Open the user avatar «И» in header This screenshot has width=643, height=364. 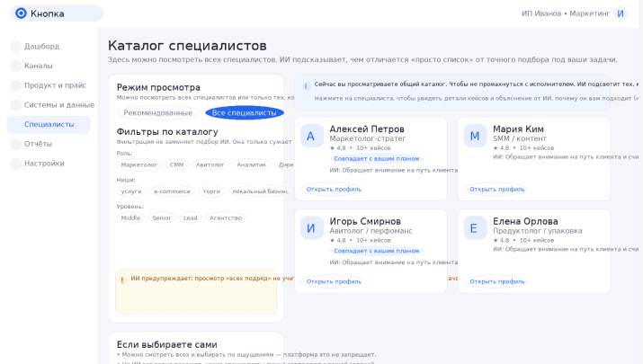pyautogui.click(x=621, y=13)
